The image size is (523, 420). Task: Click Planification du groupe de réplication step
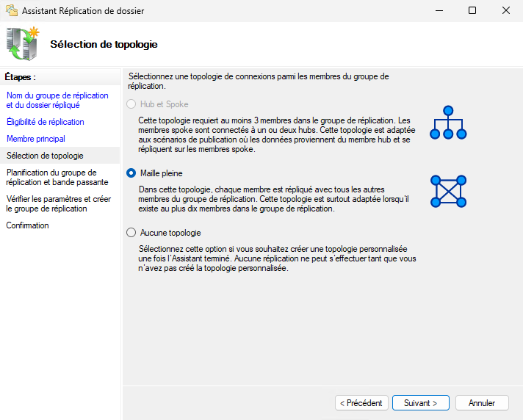click(57, 177)
